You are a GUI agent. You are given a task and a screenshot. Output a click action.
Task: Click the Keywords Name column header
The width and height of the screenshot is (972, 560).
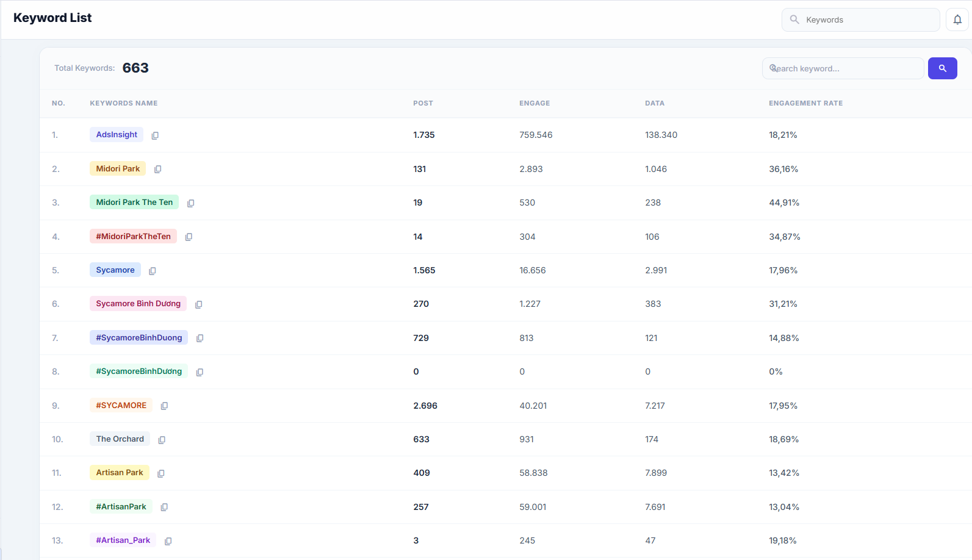[x=124, y=103]
